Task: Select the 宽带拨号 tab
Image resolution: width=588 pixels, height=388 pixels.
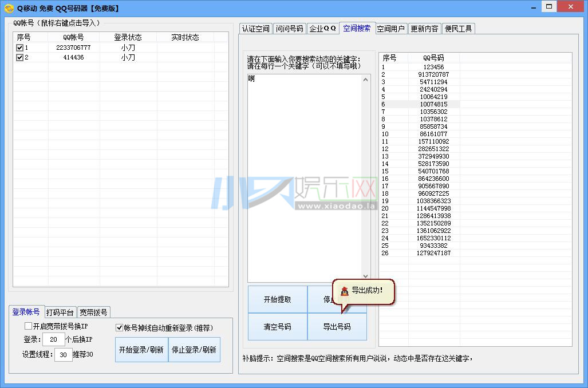Action: [x=94, y=312]
